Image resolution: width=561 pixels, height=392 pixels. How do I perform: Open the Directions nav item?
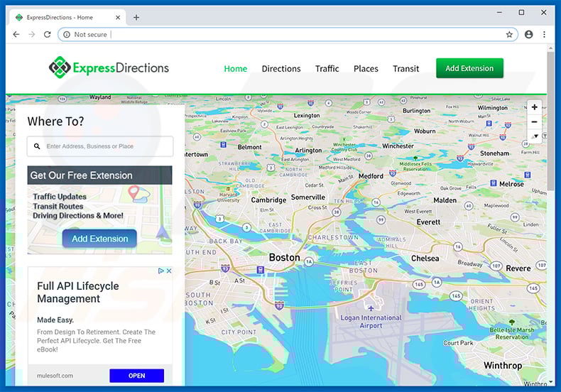tap(281, 69)
